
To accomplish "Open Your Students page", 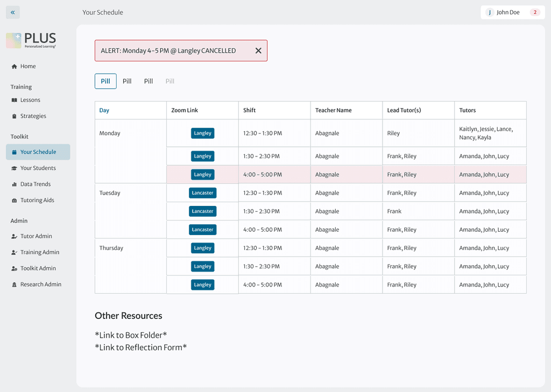I will (38, 168).
